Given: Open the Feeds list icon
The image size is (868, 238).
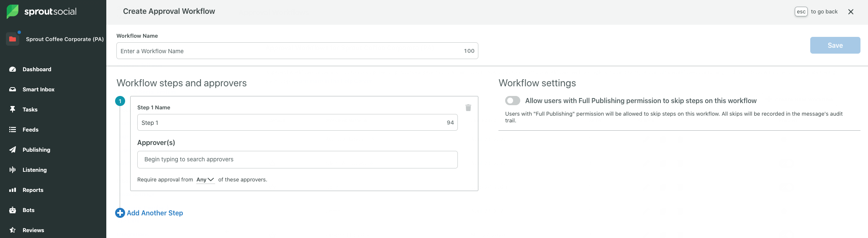Looking at the screenshot, I should coord(13,129).
